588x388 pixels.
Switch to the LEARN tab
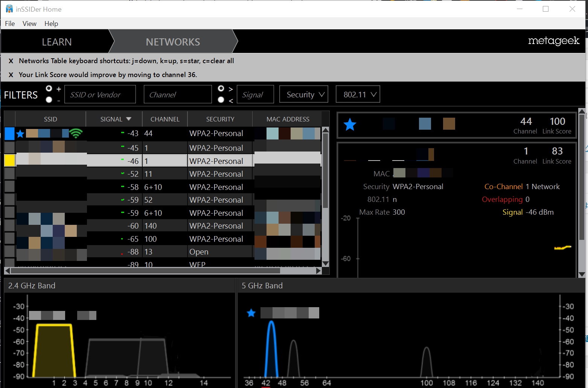click(56, 42)
